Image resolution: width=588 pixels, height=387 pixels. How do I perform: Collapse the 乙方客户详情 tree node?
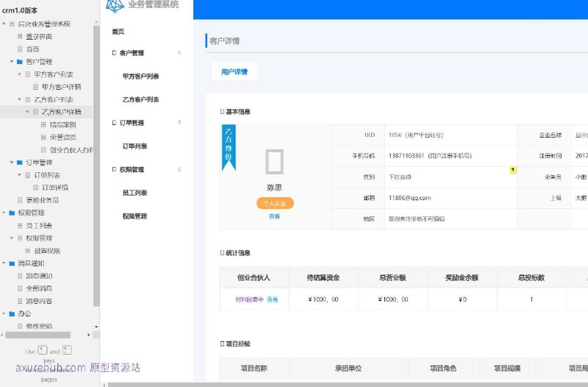pos(27,112)
